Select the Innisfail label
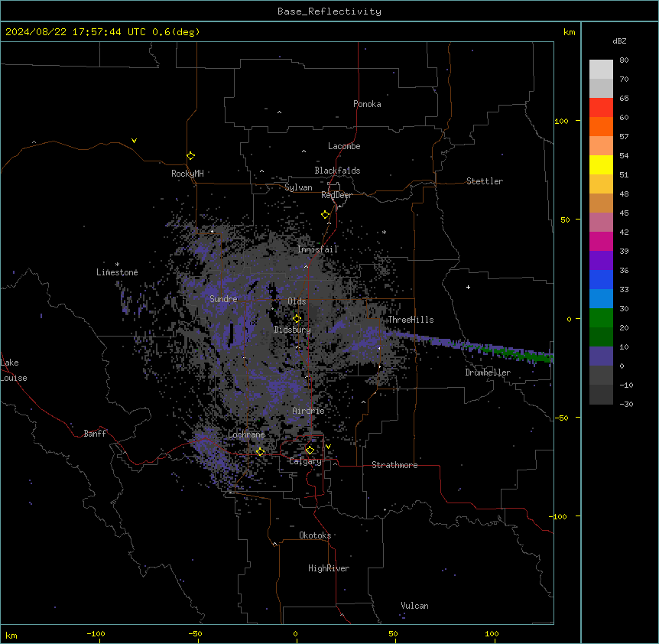This screenshot has height=644, width=659. point(317,249)
